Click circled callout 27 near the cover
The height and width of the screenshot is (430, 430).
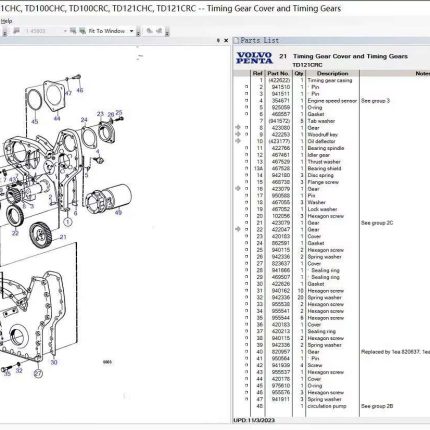[38, 373]
